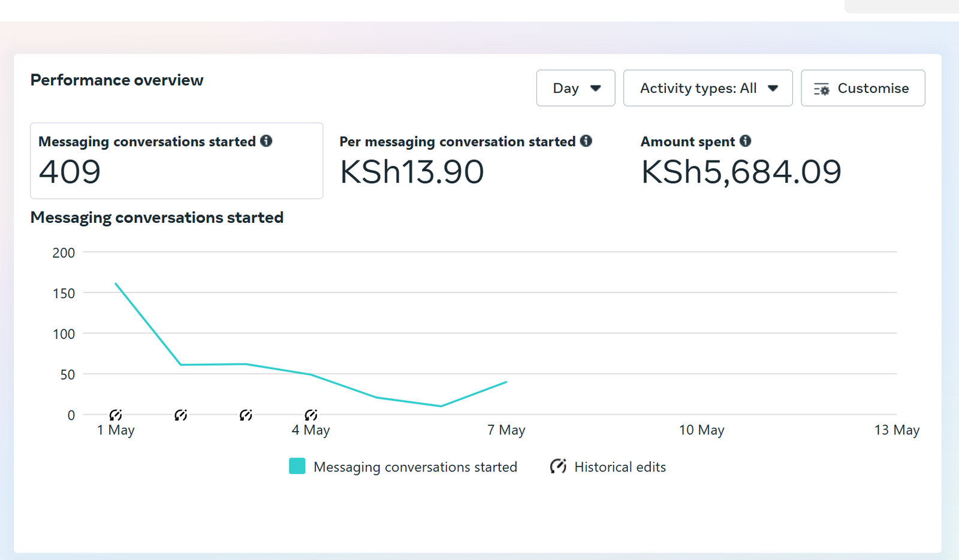Click the third historical edit marker on the axis
959x560 pixels.
pos(246,415)
